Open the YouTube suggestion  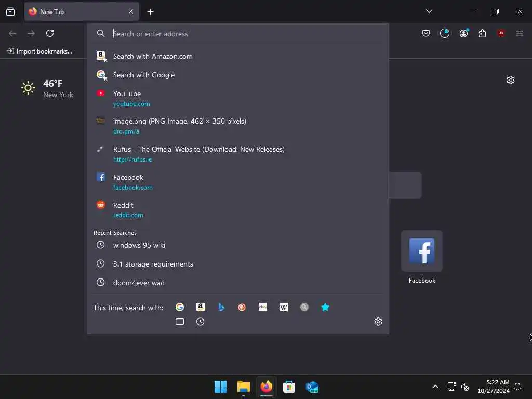(x=238, y=98)
